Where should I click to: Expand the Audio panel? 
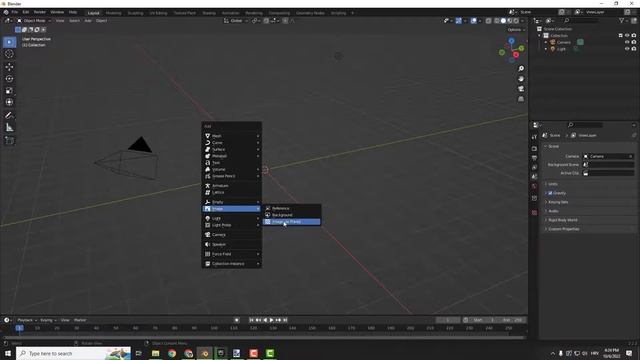(x=588, y=211)
